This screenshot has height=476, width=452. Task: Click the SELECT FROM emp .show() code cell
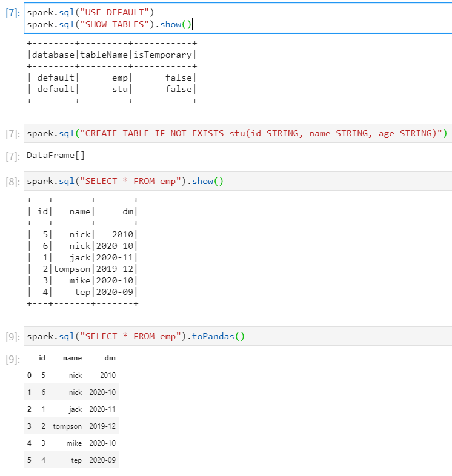point(238,181)
